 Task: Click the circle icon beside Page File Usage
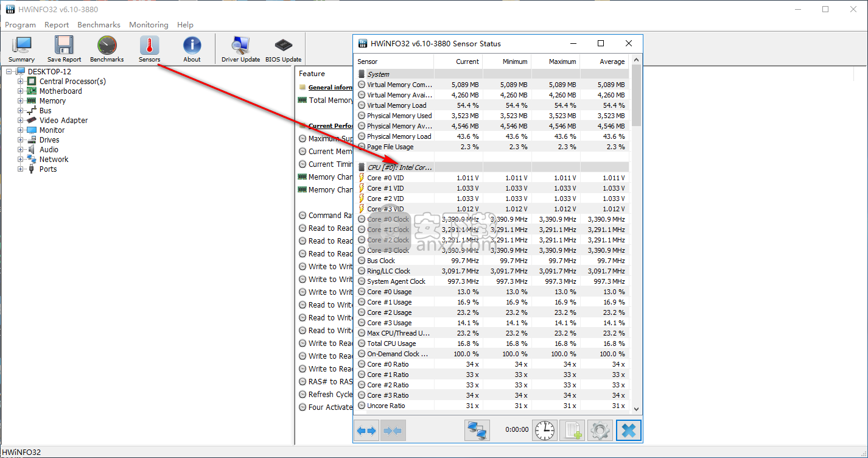[362, 147]
